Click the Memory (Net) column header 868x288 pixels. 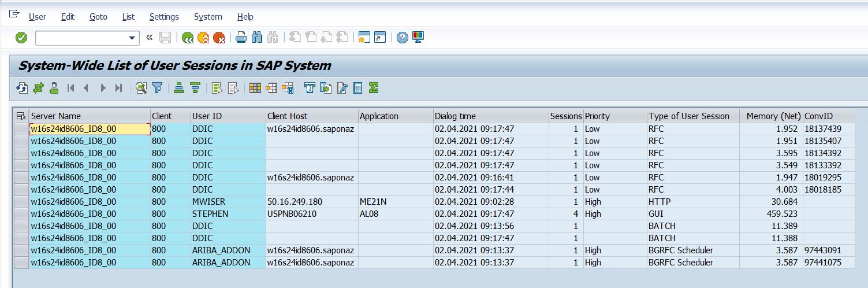tap(770, 116)
